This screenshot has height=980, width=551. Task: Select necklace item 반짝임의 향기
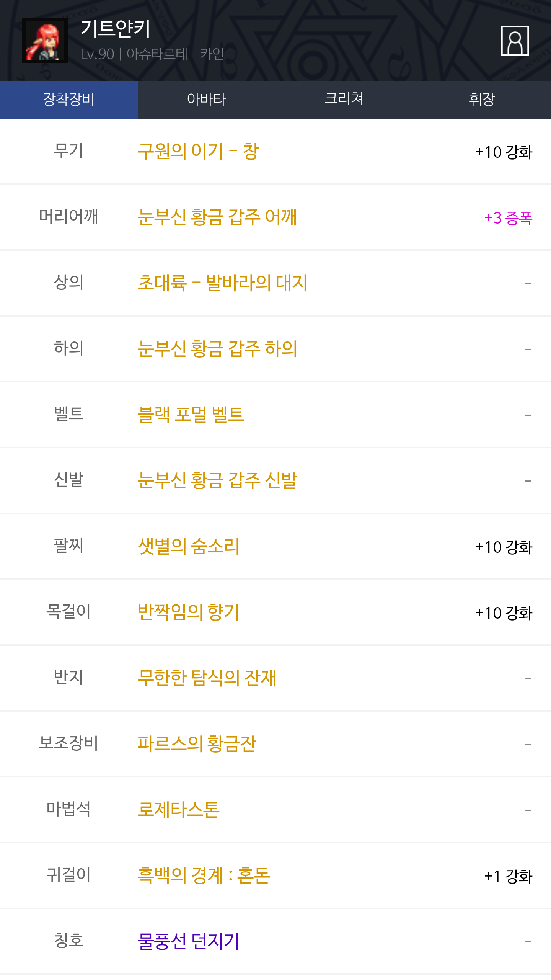(x=188, y=612)
